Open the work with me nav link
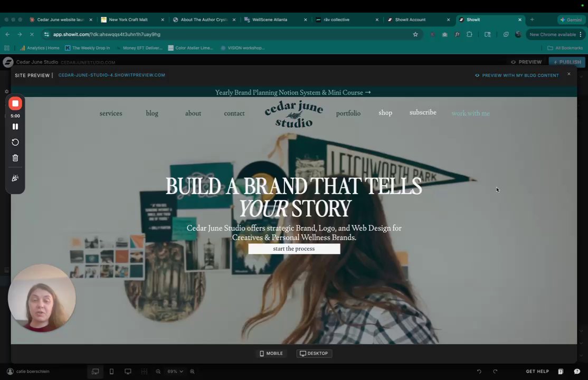The width and height of the screenshot is (588, 380). [x=471, y=113]
